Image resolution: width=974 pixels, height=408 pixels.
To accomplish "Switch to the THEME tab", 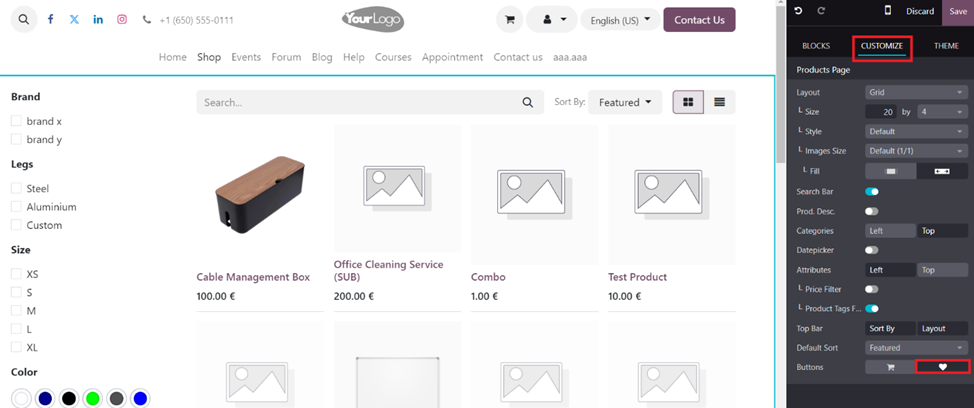I will tap(946, 46).
